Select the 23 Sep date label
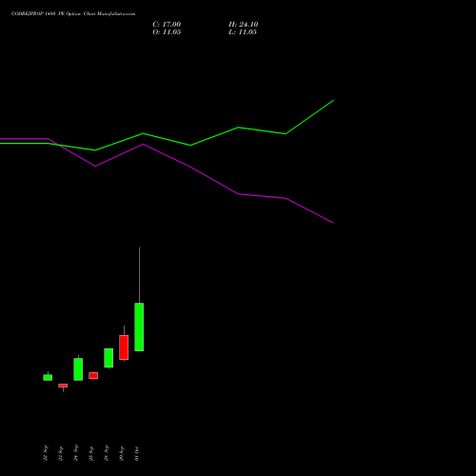This screenshot has width=476, height=476. tap(61, 453)
